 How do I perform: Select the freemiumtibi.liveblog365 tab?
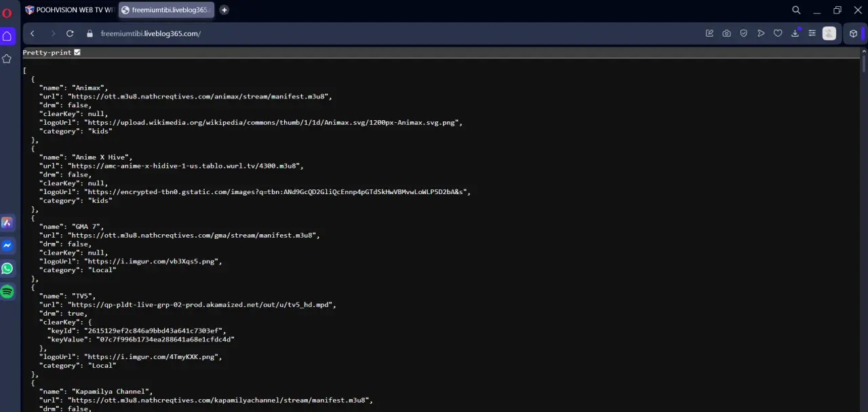pyautogui.click(x=166, y=10)
